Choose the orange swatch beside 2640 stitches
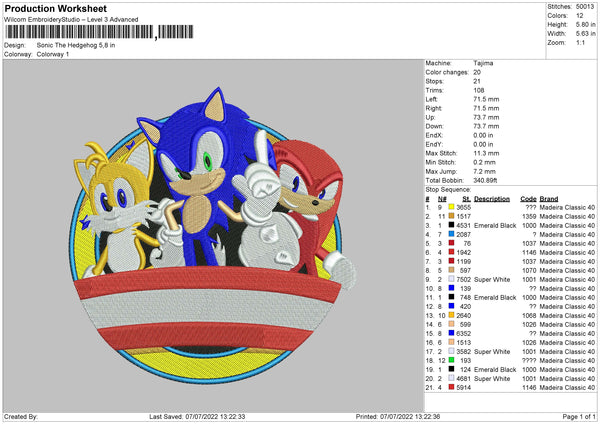600x424 pixels. [451, 315]
